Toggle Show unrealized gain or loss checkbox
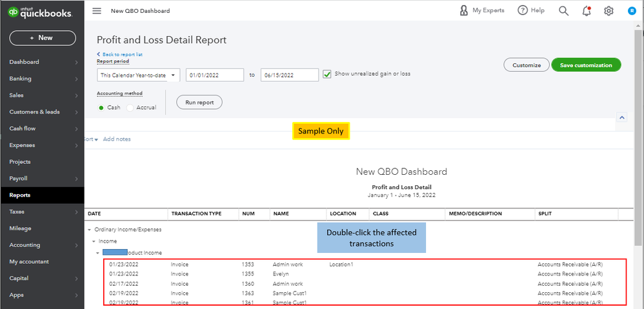The image size is (644, 309). [x=327, y=74]
